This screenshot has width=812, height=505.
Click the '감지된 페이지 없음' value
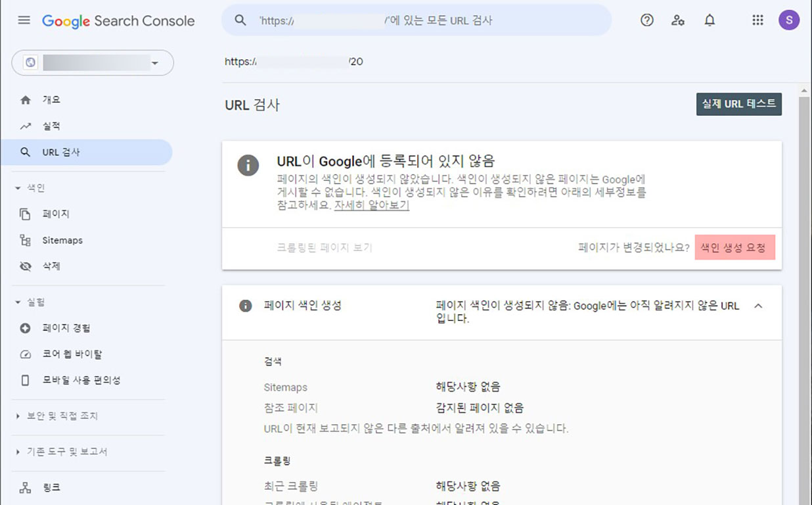(x=480, y=408)
